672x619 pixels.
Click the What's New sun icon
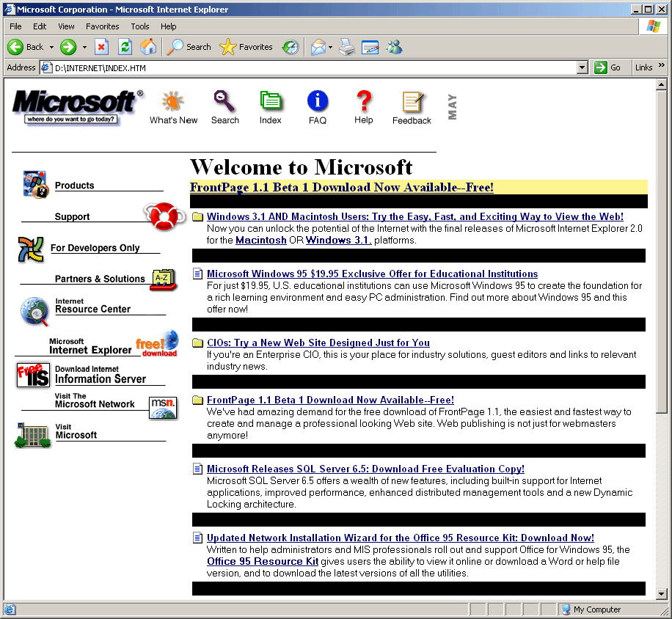coord(173,101)
